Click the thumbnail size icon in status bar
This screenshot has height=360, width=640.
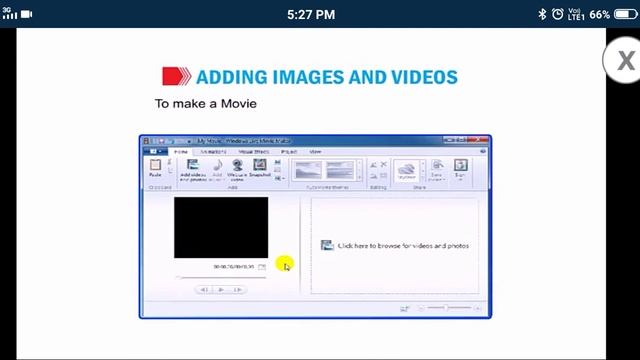point(404,309)
